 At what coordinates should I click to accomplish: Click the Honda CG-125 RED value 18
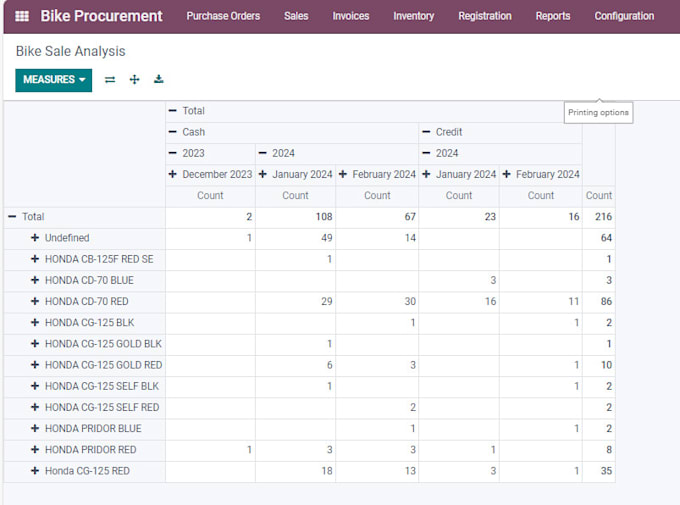327,471
